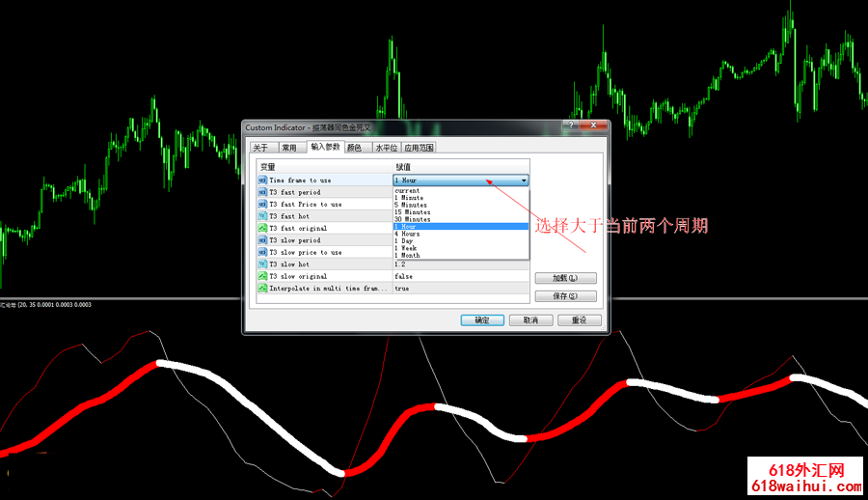Click the icon beside 'Time frame to use'
The width and height of the screenshot is (868, 500).
[262, 181]
